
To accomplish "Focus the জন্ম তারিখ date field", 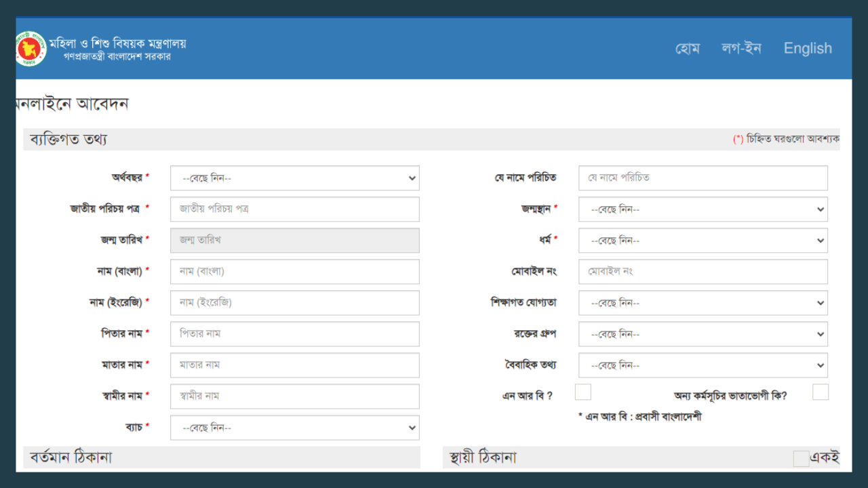I will [294, 241].
